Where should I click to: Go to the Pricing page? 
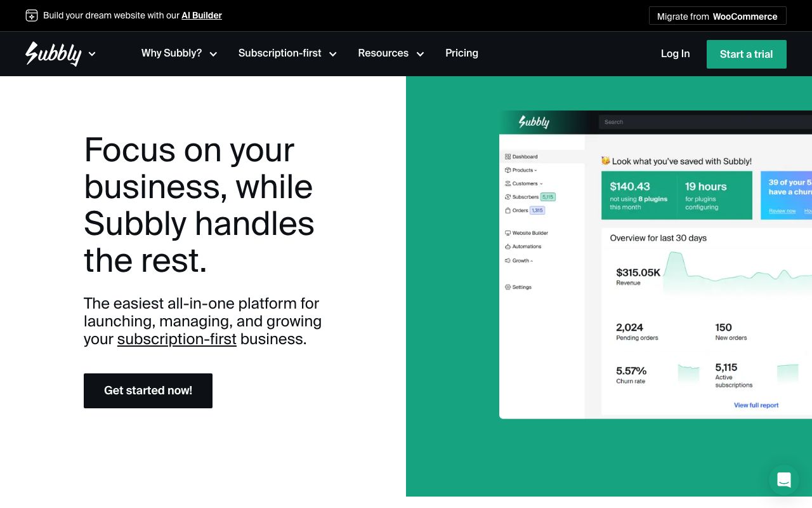(462, 53)
